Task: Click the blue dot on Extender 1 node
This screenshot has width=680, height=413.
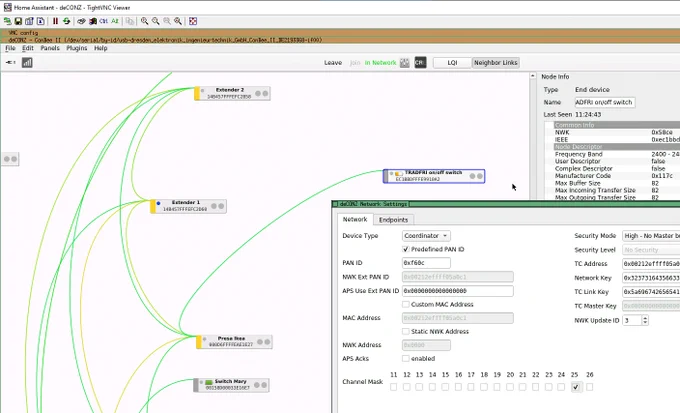Action: pos(158,203)
